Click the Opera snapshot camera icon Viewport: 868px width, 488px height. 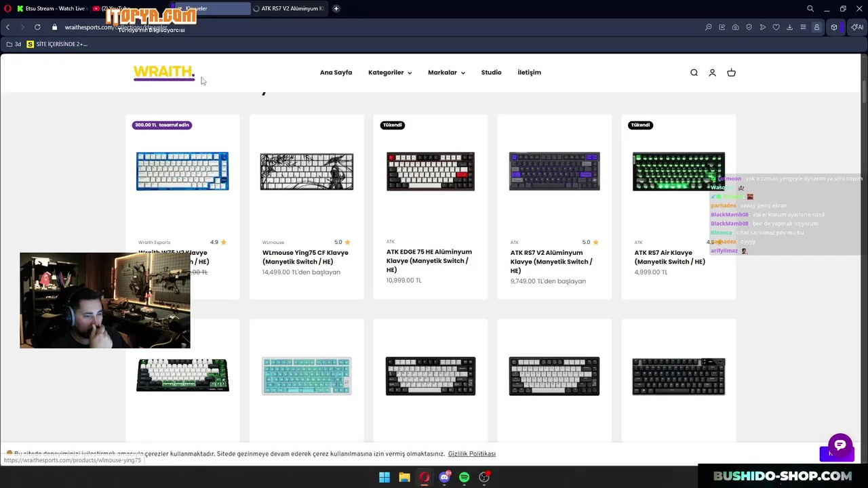point(736,27)
